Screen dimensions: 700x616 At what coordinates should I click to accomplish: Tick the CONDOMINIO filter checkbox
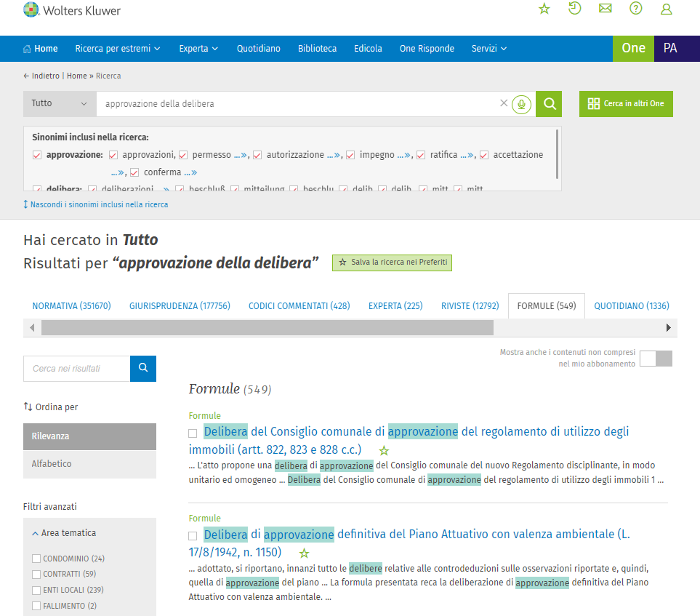click(36, 559)
